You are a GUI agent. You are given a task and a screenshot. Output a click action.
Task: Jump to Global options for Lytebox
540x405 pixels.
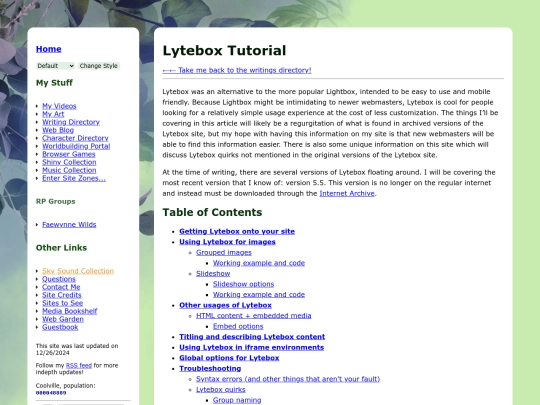coord(229,358)
